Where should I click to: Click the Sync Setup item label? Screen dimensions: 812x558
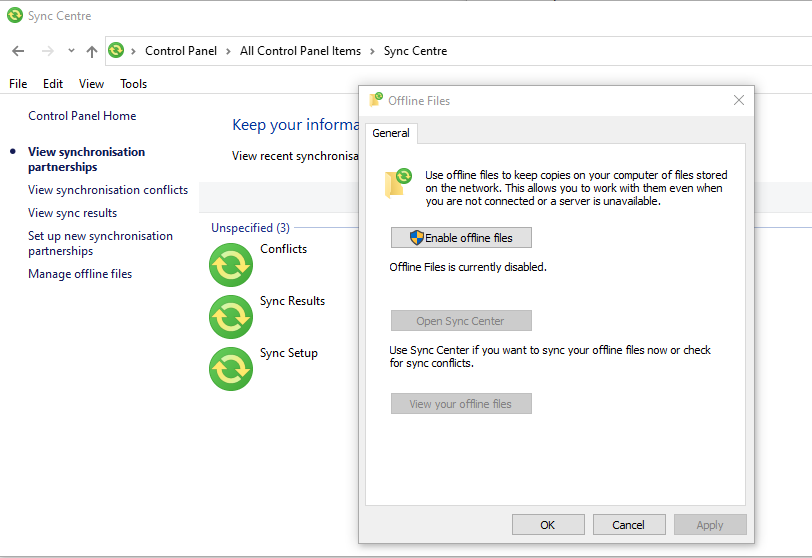pyautogui.click(x=288, y=353)
